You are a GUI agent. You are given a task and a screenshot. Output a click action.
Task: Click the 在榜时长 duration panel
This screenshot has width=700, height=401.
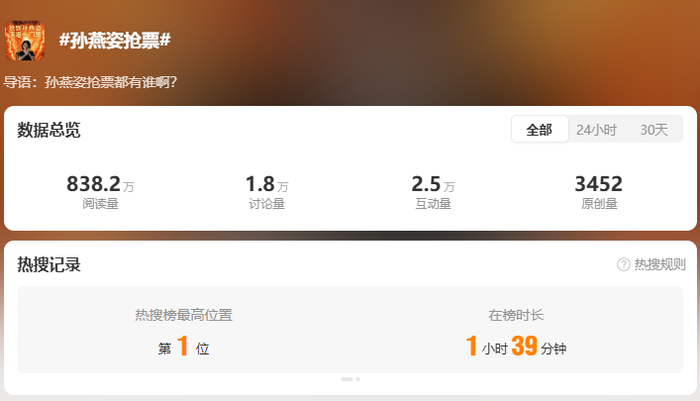517,330
